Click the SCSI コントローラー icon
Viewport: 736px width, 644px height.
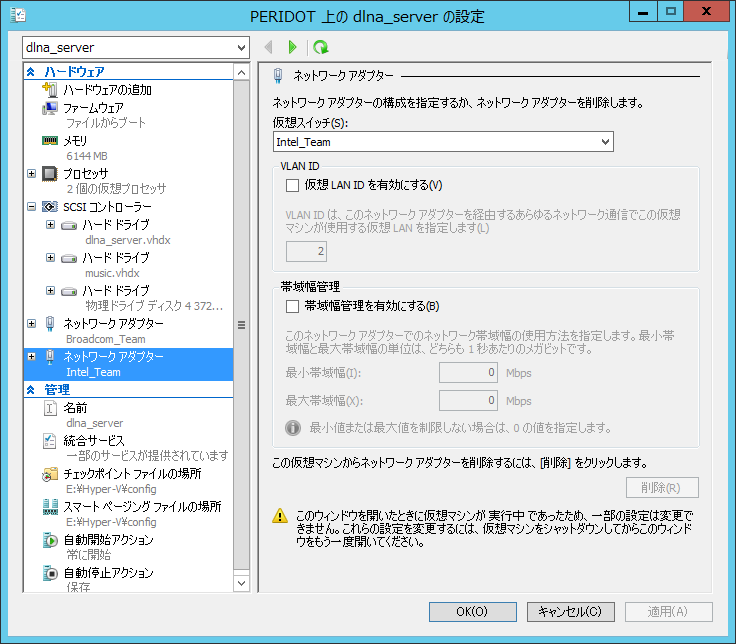[50, 207]
